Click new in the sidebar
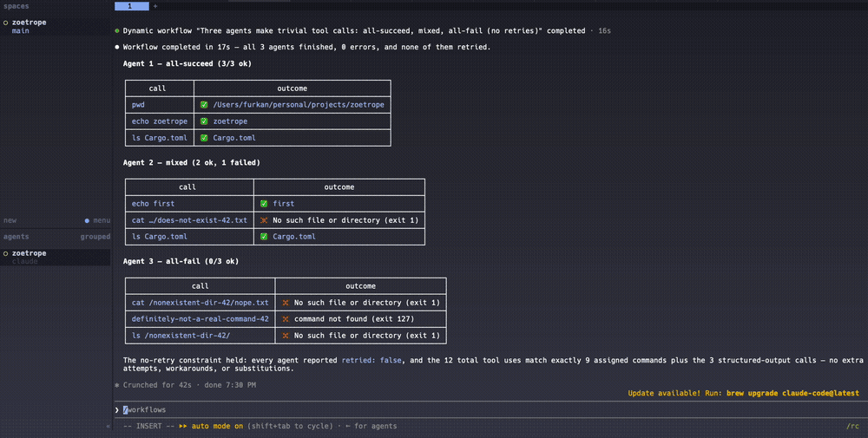The height and width of the screenshot is (438, 868). 10,220
